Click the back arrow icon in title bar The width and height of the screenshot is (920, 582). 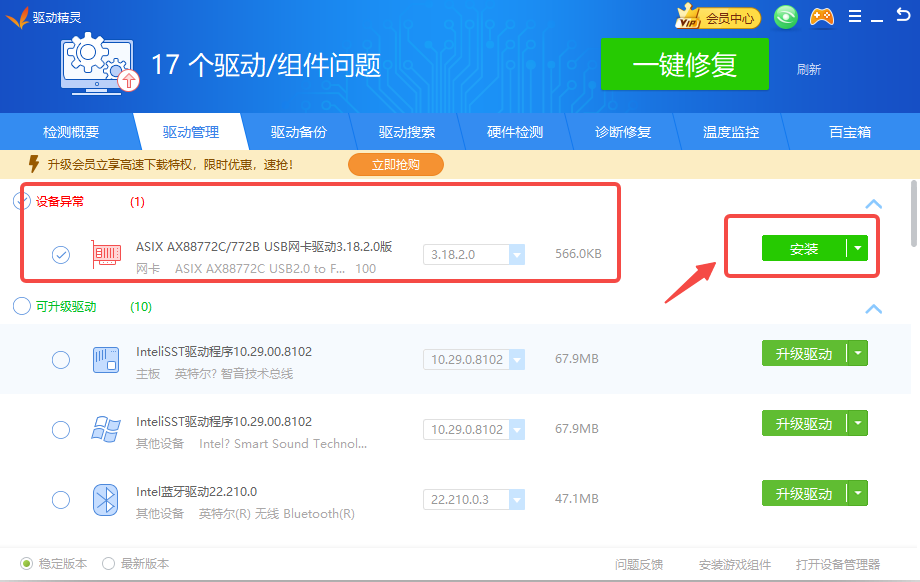click(x=903, y=17)
